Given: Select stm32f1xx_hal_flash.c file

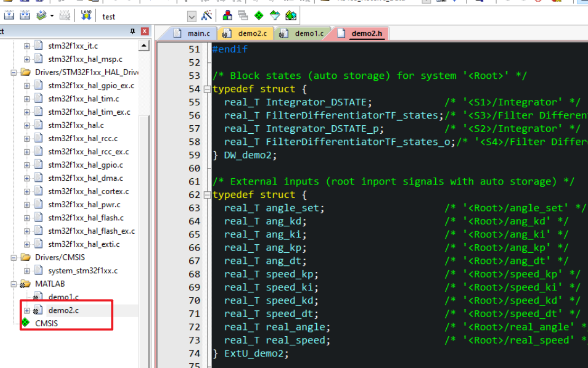Looking at the screenshot, I should click(x=86, y=217).
